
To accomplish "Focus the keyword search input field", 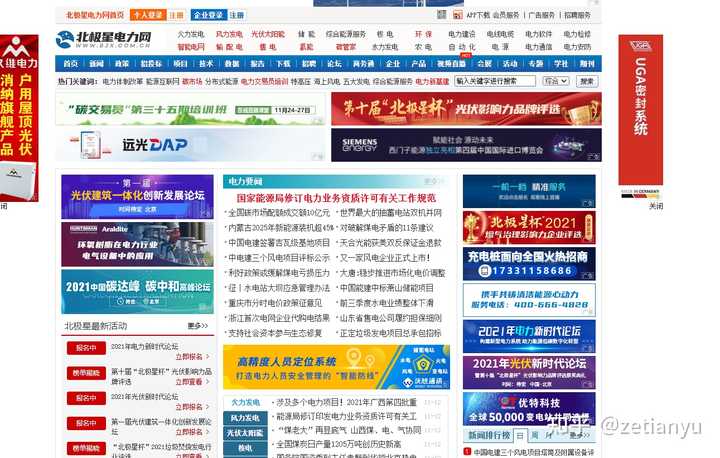I will click(495, 81).
